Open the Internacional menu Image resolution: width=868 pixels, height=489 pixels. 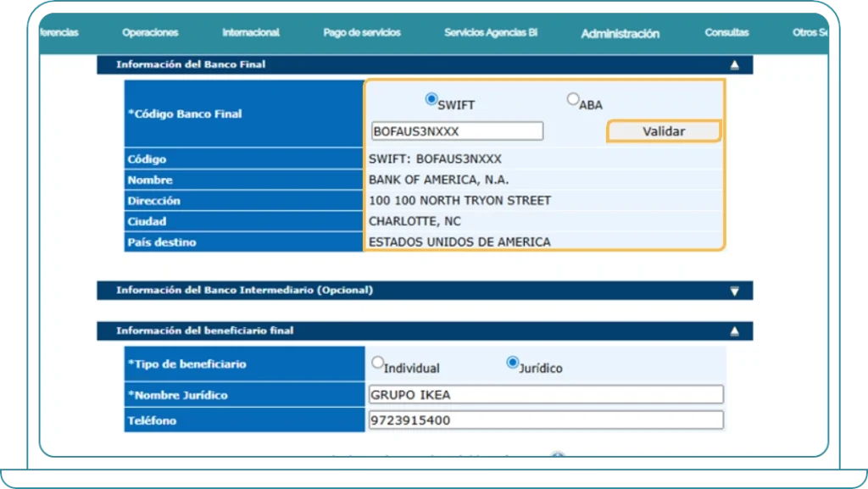pyautogui.click(x=250, y=32)
